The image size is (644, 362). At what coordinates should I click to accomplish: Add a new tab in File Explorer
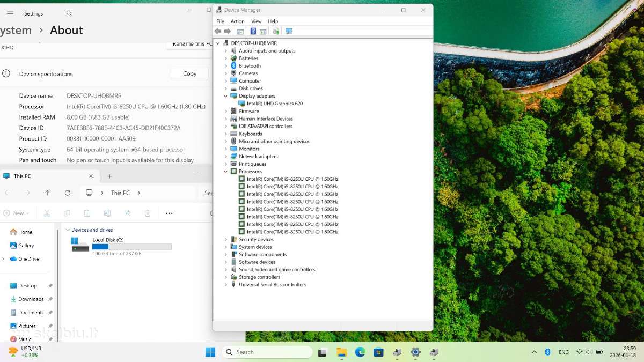[109, 176]
